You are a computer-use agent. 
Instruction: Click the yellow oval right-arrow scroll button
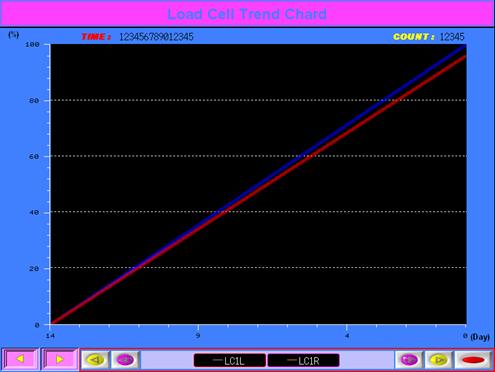(x=439, y=360)
